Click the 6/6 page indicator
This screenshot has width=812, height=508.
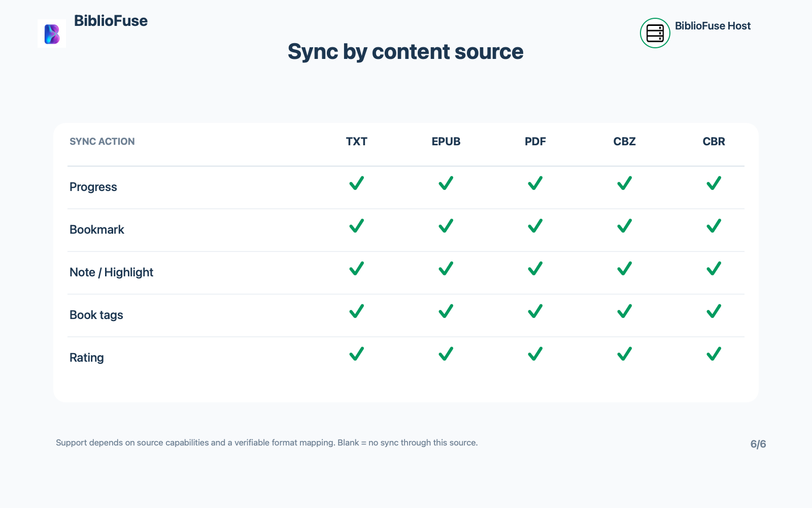coord(758,444)
